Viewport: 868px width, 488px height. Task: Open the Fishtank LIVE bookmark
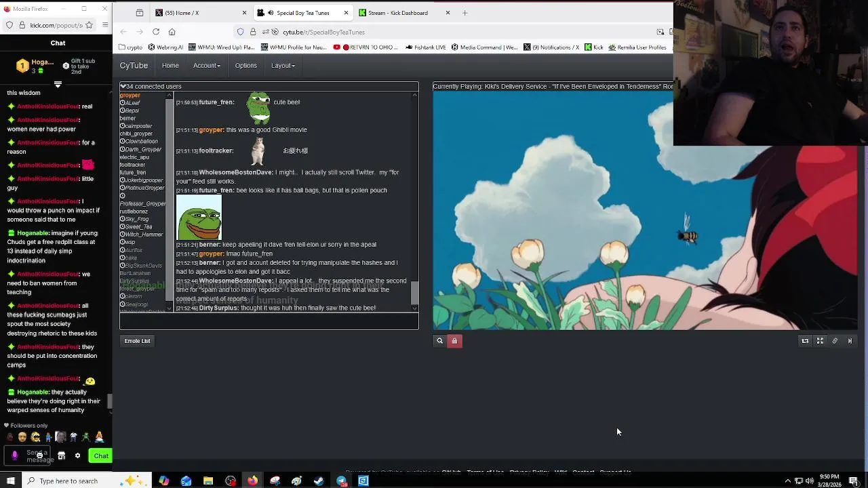pos(426,47)
